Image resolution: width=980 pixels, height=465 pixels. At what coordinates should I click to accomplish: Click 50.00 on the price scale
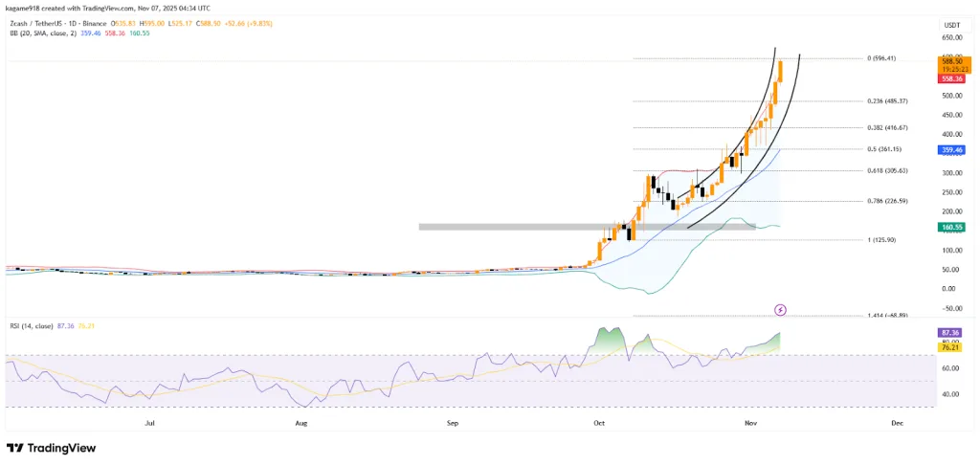point(950,270)
